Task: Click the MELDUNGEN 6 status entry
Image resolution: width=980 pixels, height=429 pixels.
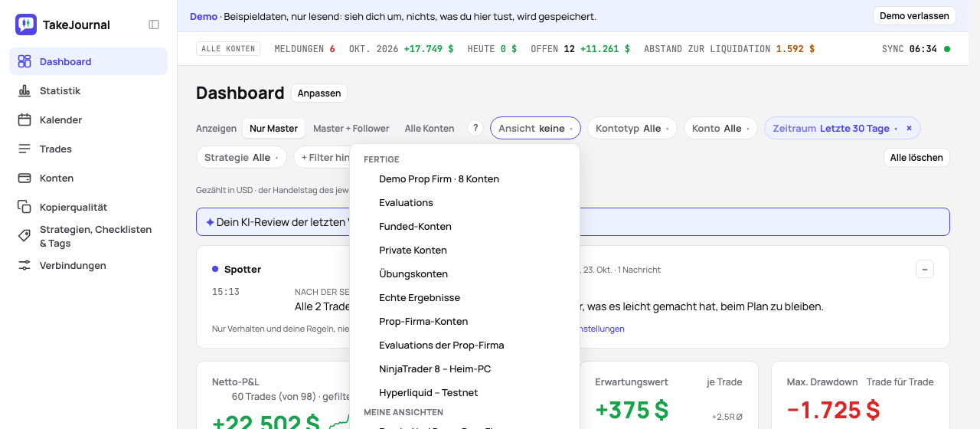Action: pos(305,48)
